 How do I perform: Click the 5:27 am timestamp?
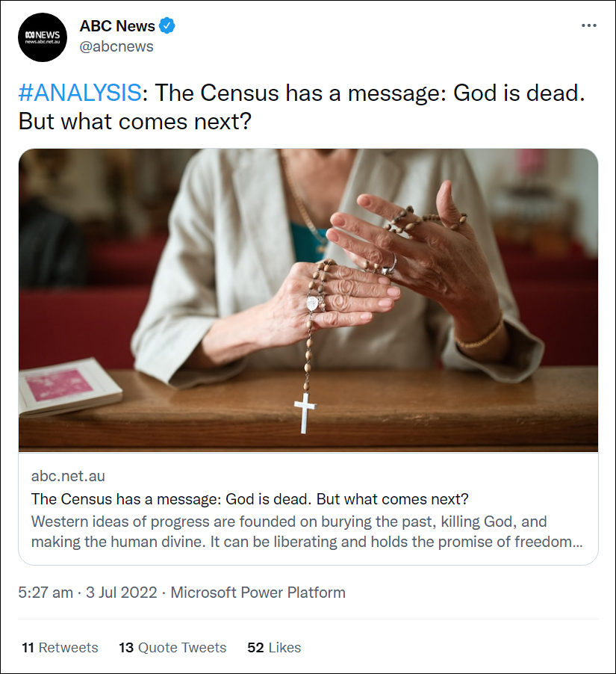(x=46, y=593)
